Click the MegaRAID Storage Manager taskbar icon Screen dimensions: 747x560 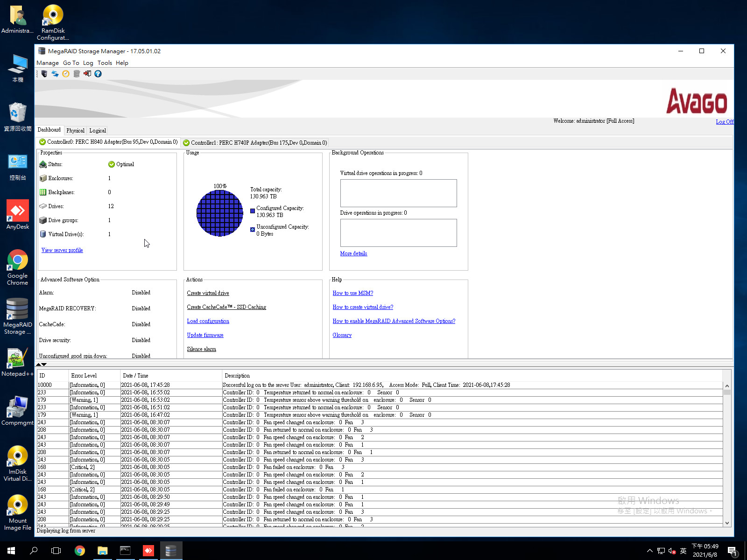click(171, 551)
